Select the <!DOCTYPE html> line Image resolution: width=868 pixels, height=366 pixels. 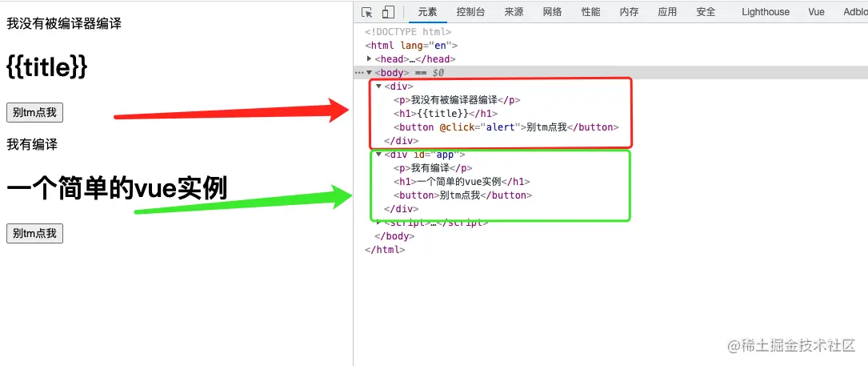click(x=409, y=31)
